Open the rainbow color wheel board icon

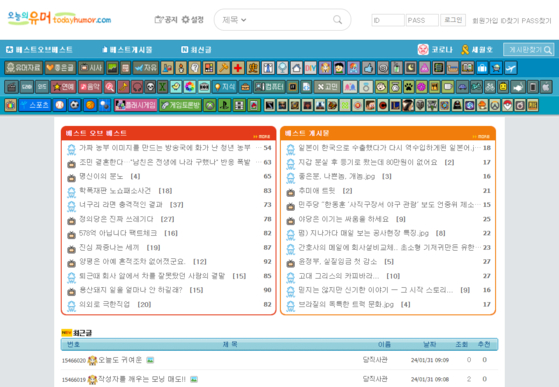(190, 87)
